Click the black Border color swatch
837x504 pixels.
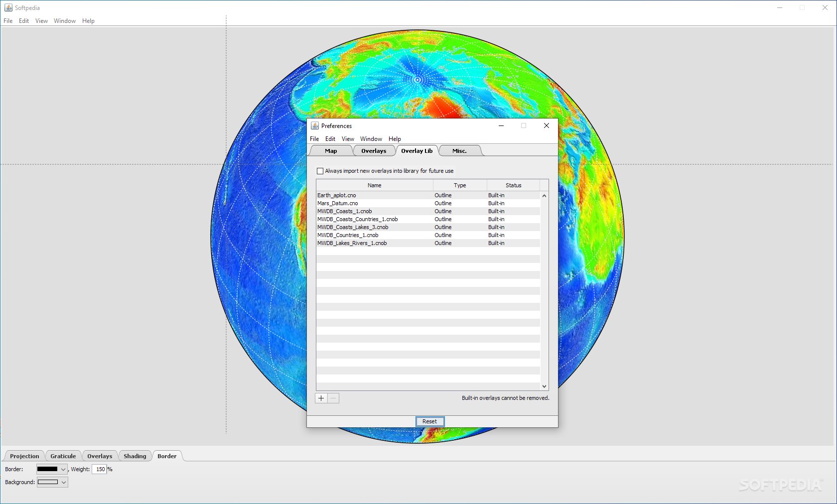[x=48, y=469]
